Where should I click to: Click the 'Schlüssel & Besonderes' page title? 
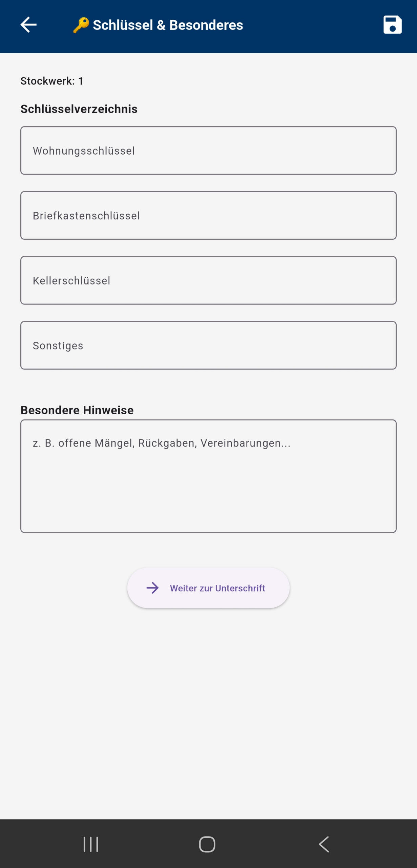(168, 25)
